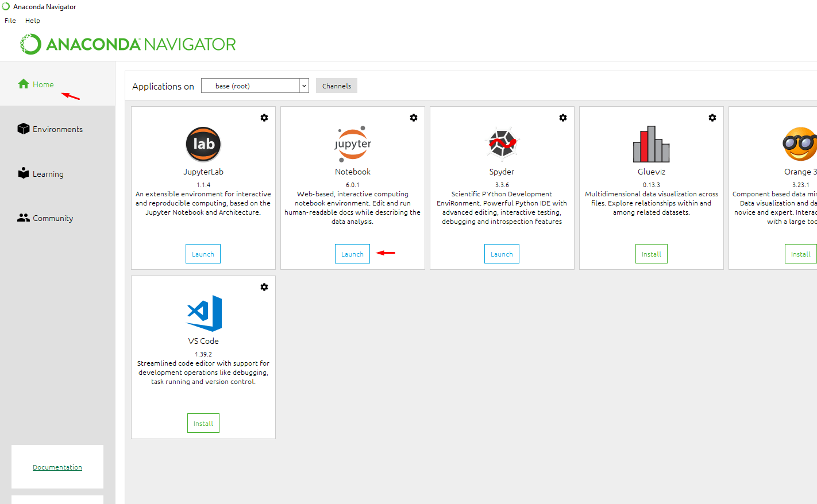Click the environment dropdown arrow
This screenshot has width=817, height=504.
tap(304, 86)
